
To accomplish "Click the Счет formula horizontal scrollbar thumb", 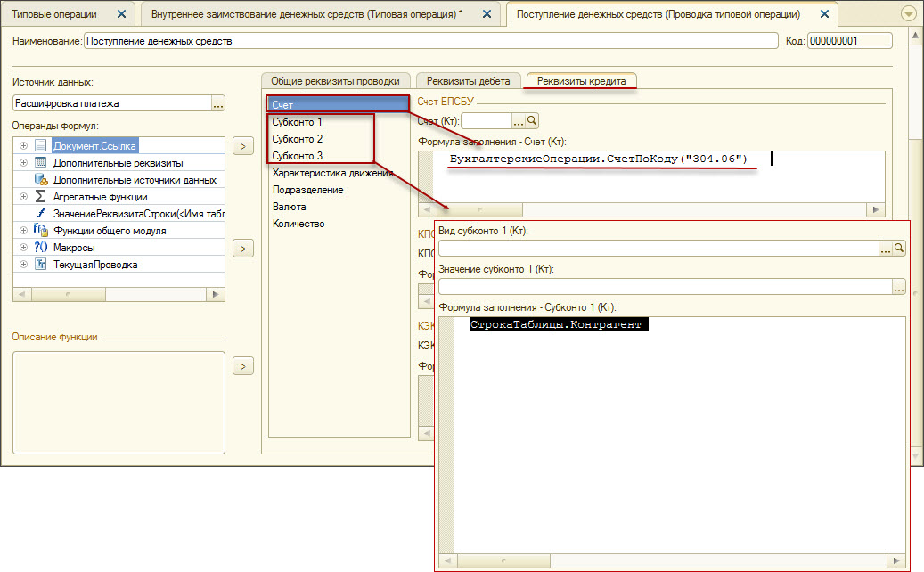I will [x=479, y=209].
